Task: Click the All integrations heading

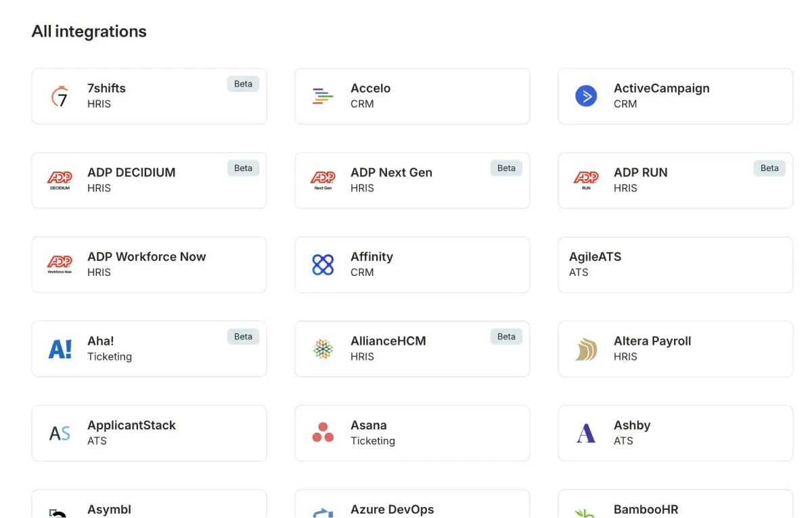Action: (x=89, y=31)
